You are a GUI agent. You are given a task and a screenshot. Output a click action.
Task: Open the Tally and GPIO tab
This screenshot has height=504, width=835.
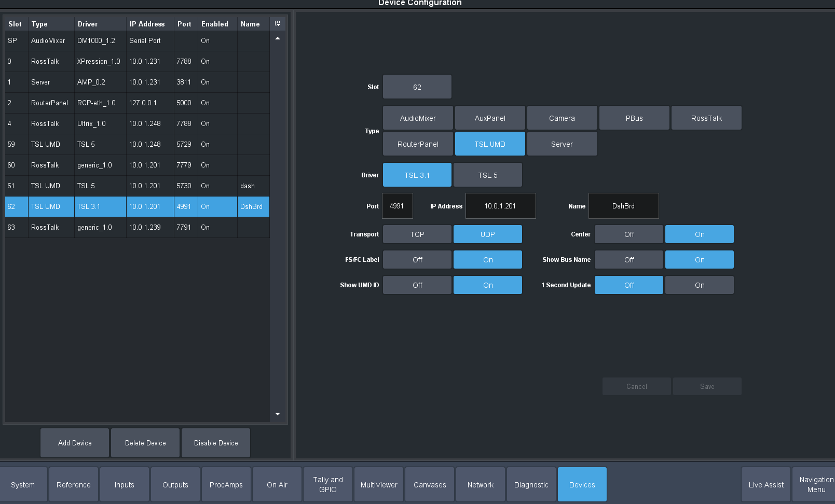328,485
